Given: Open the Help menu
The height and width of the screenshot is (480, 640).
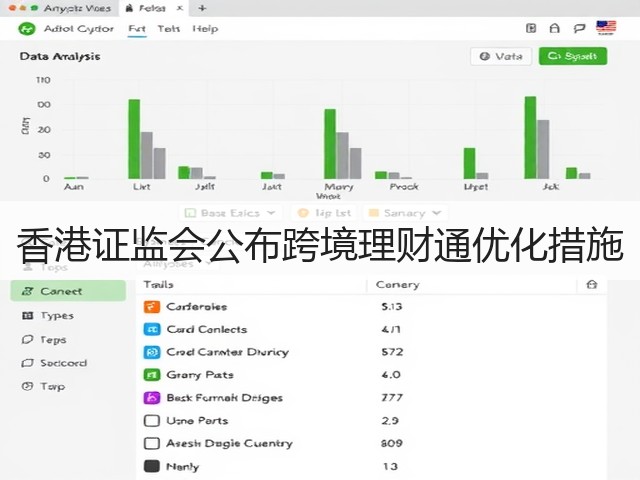Looking at the screenshot, I should coord(205,29).
